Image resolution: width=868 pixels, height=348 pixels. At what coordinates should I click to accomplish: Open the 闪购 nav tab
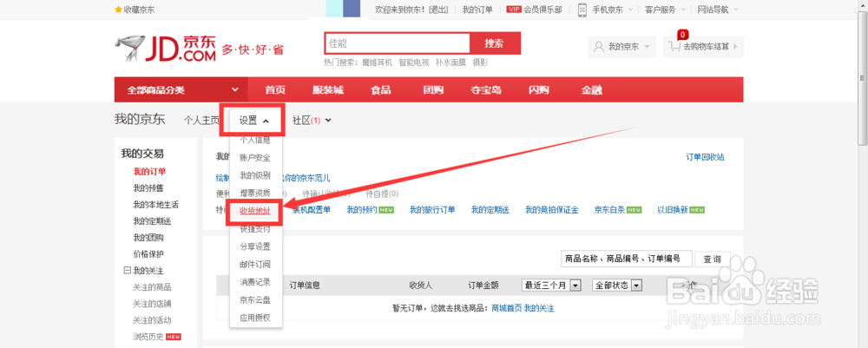[x=539, y=90]
